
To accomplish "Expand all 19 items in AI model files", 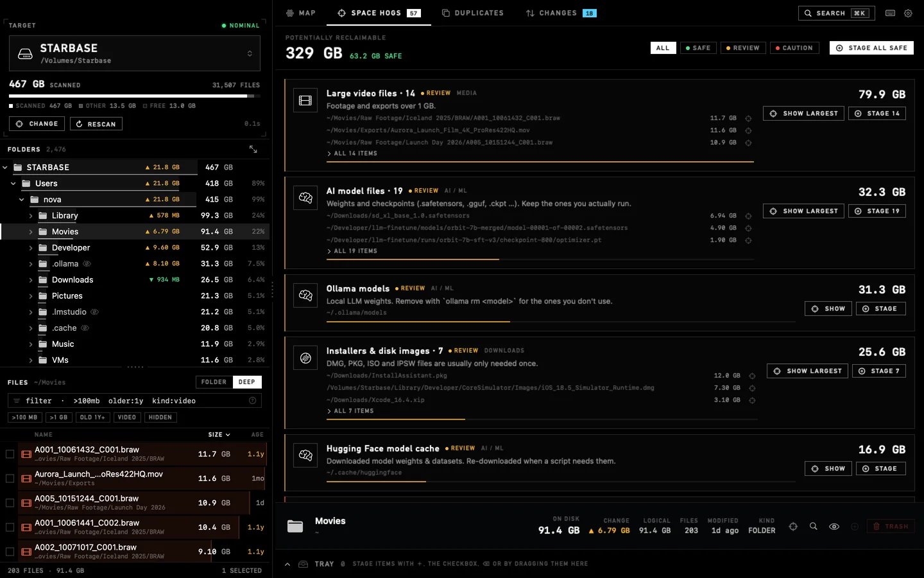I will [352, 251].
